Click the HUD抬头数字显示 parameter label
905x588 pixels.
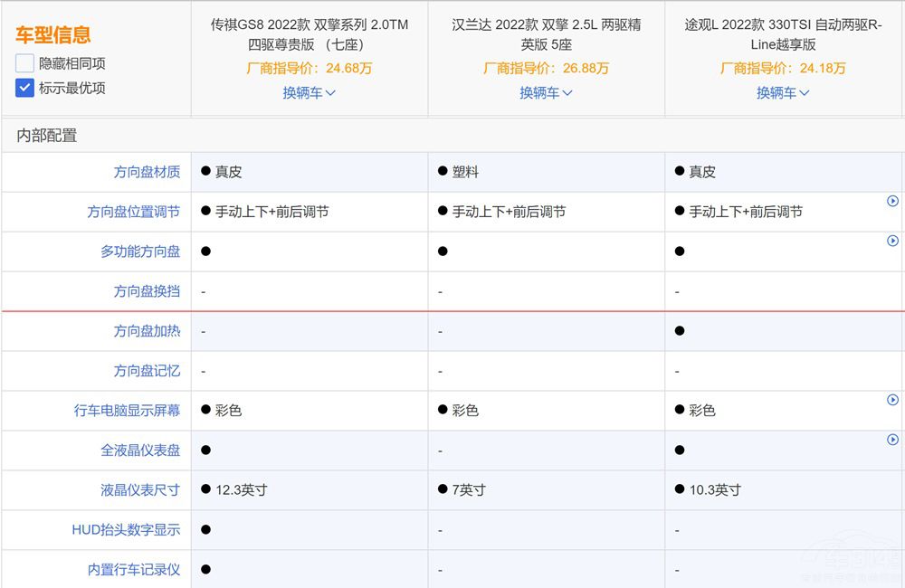[126, 530]
